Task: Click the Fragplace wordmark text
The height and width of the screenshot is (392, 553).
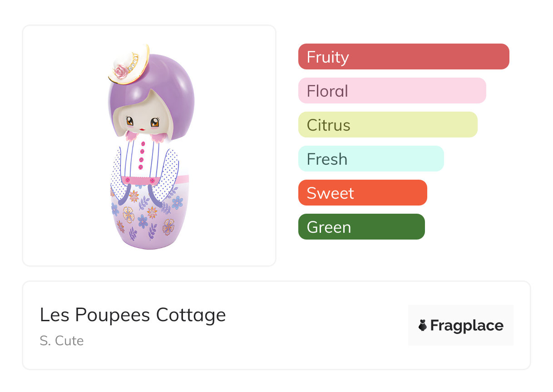Action: (467, 326)
